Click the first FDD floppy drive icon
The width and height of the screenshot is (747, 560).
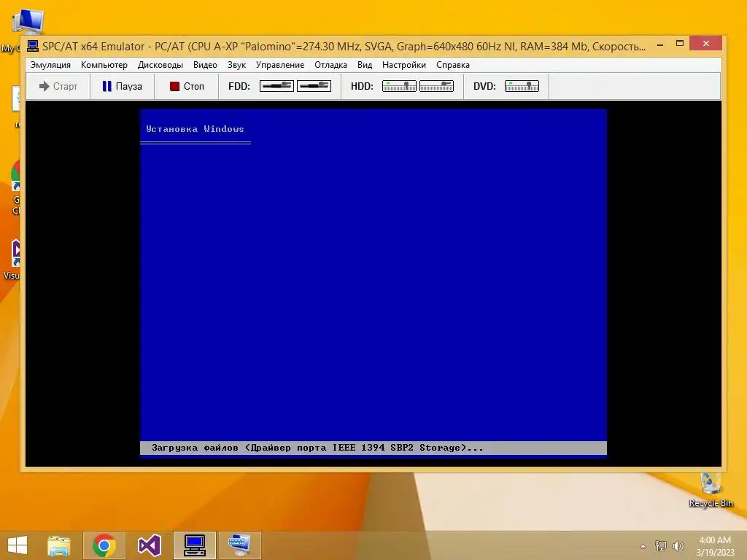(276, 86)
